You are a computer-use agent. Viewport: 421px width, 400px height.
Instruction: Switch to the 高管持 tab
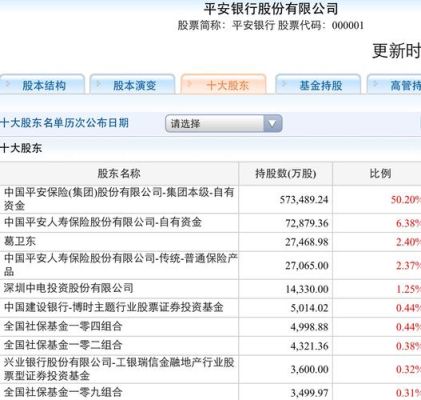point(394,85)
